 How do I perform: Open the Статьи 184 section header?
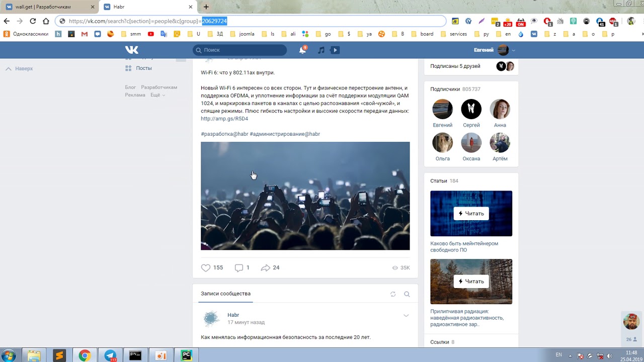pyautogui.click(x=444, y=181)
